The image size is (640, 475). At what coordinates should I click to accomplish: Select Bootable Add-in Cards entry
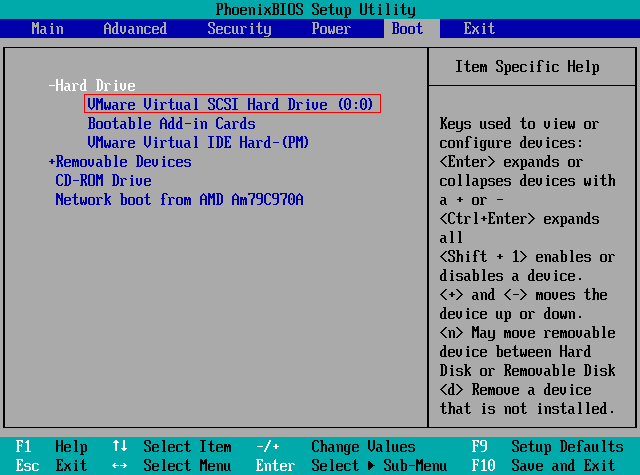point(171,123)
